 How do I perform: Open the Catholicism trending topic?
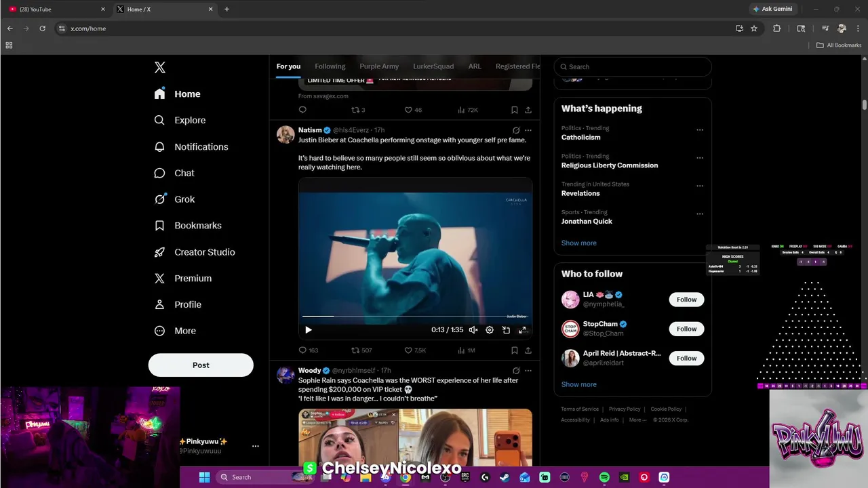(581, 138)
